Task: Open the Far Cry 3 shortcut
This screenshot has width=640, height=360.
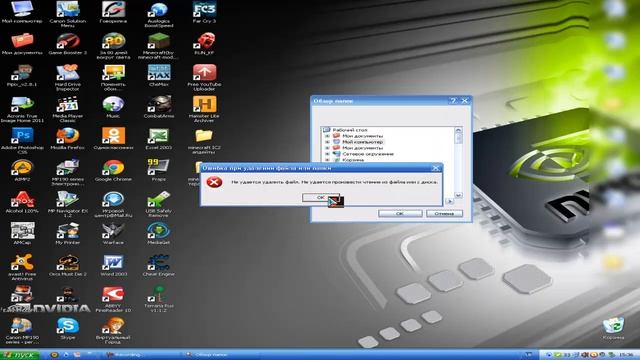Action: (x=204, y=12)
